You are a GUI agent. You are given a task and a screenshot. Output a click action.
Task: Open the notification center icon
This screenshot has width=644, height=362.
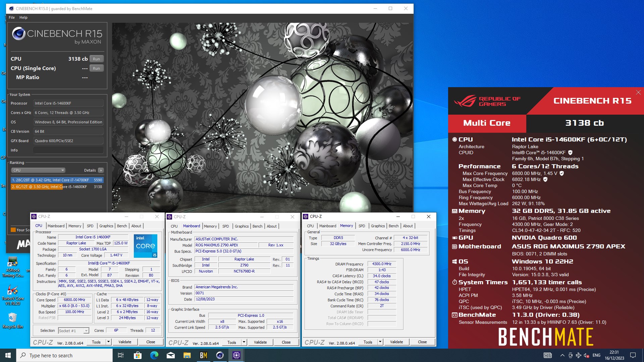633,355
